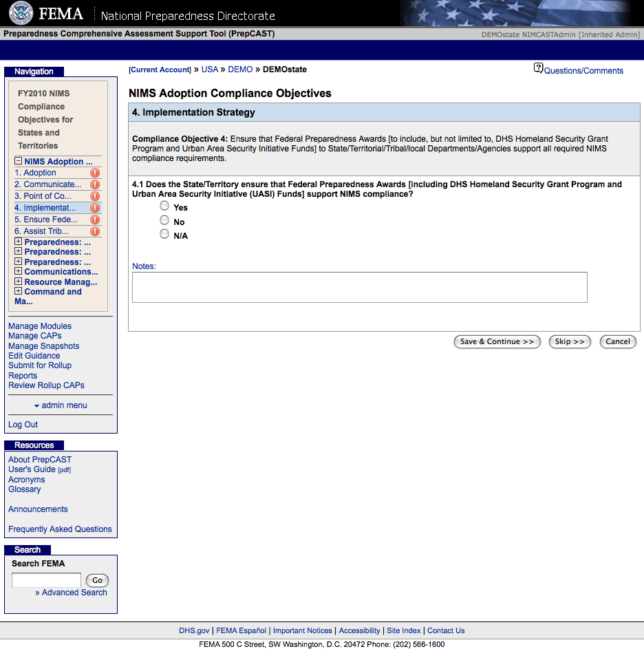Viewport: 644px width, 649px height.
Task: Click the alert icon beside 3. Point of Co
Action: (x=95, y=196)
